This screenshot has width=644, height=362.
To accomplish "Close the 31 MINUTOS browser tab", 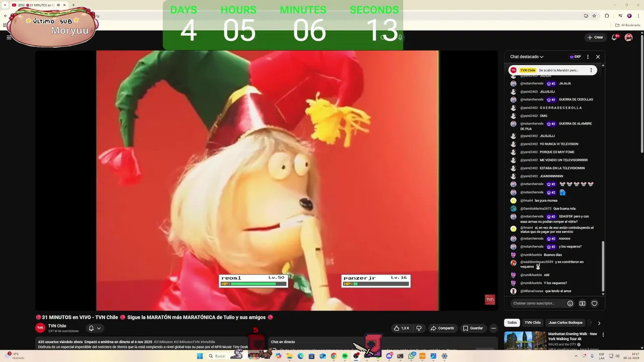I will point(64,5).
